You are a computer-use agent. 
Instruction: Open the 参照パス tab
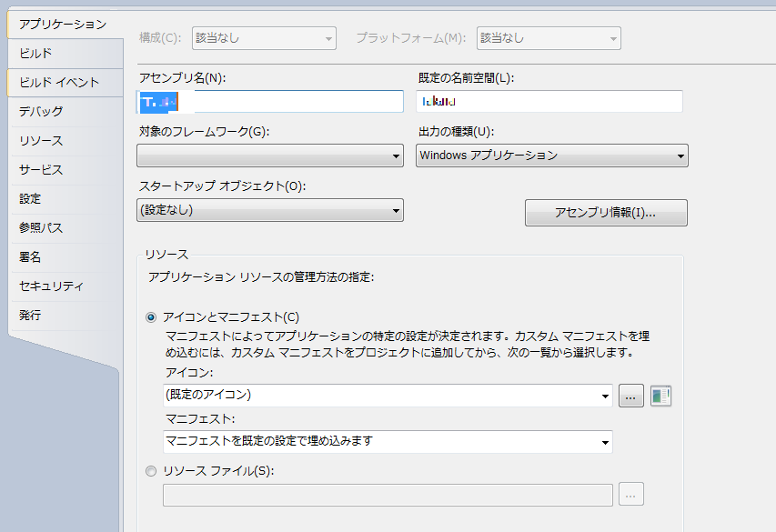[x=41, y=228]
